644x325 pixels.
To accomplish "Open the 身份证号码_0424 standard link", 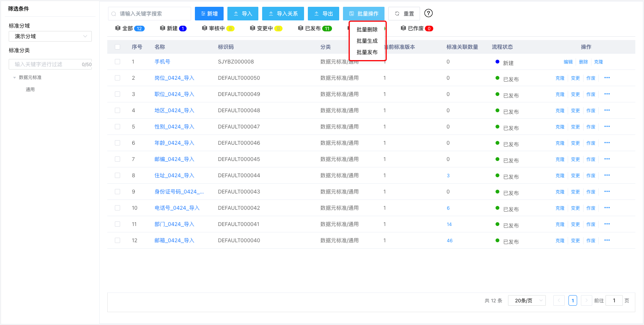I will point(179,192).
